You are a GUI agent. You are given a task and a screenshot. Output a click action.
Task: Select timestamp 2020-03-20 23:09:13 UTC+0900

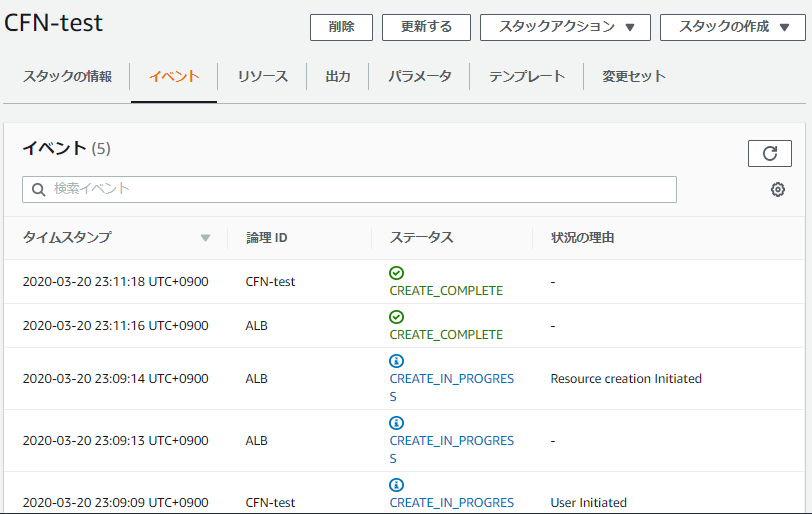click(115, 441)
